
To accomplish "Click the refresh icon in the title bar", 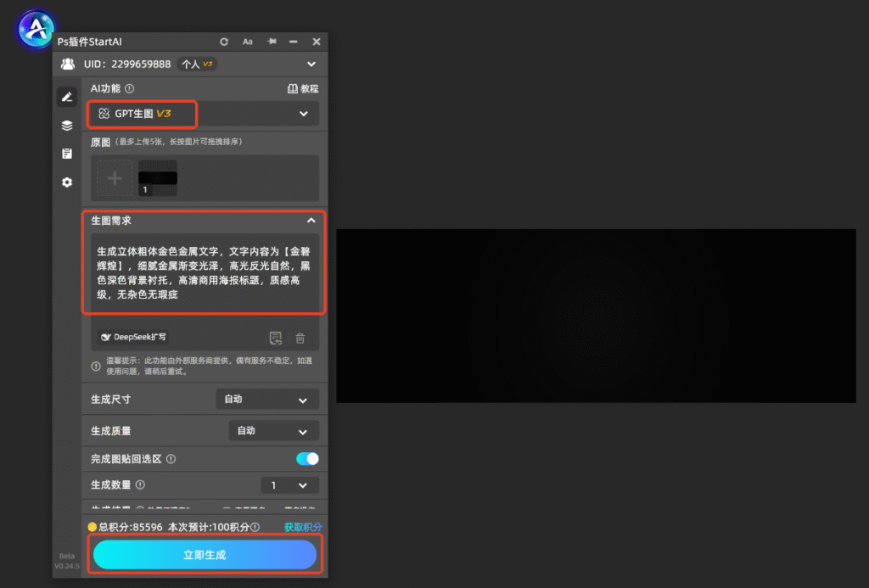I will coord(224,42).
